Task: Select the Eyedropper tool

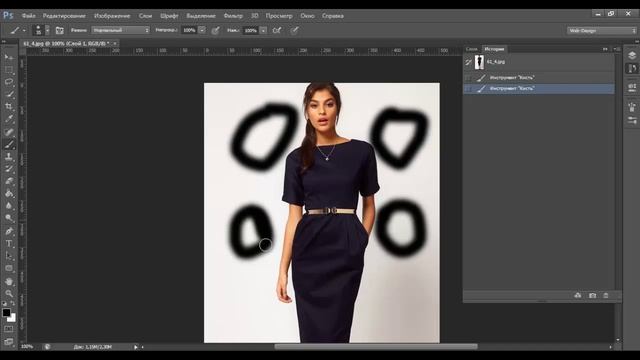Action: [x=9, y=119]
